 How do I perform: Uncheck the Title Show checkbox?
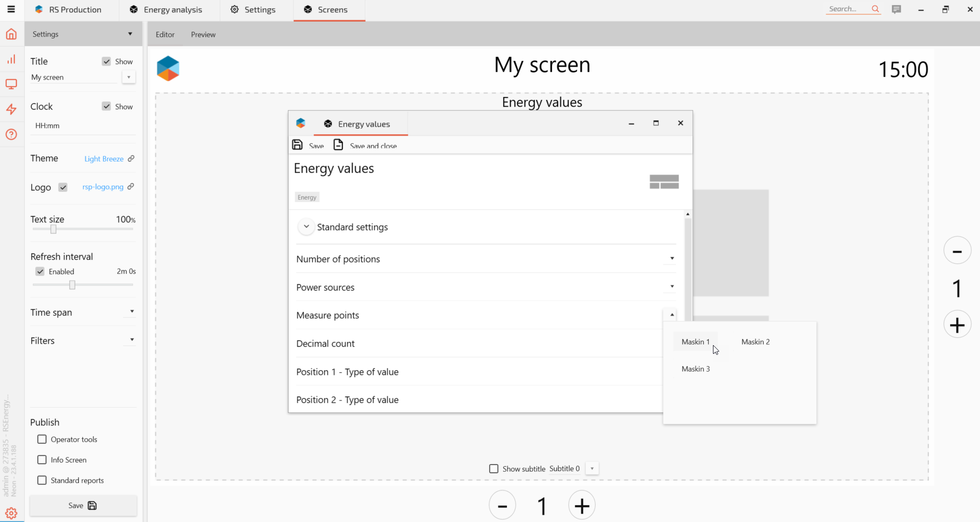[x=106, y=62]
